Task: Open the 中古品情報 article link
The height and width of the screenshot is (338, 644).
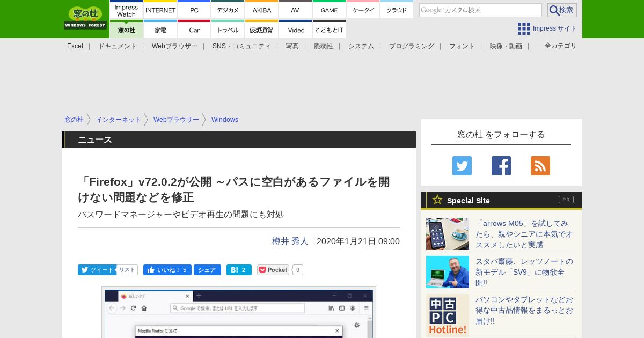Action: click(x=524, y=310)
